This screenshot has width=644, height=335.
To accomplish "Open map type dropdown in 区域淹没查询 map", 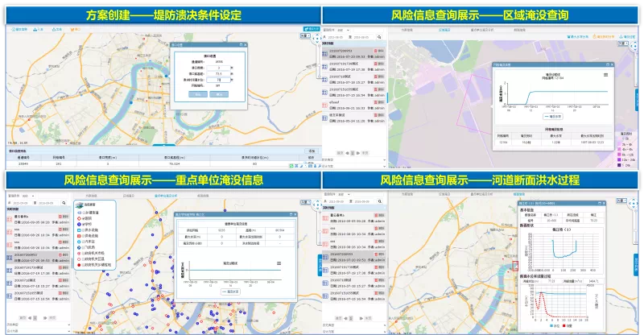I will point(622,43).
